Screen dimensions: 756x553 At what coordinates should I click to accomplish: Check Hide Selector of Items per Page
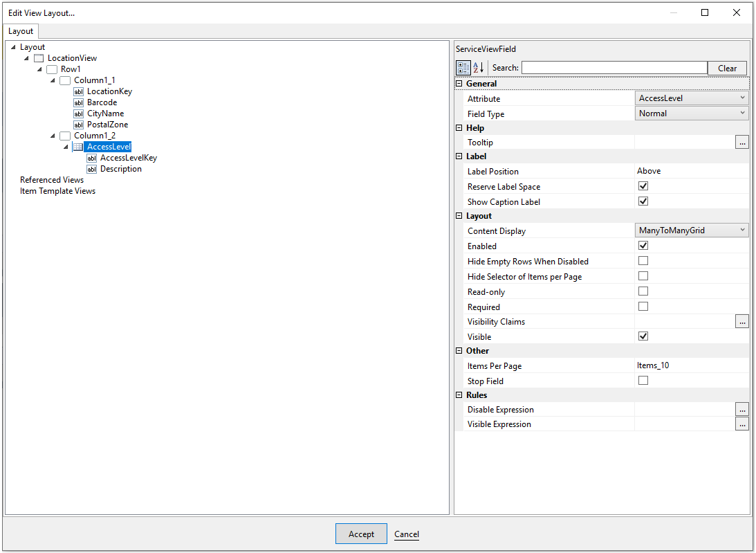(643, 276)
